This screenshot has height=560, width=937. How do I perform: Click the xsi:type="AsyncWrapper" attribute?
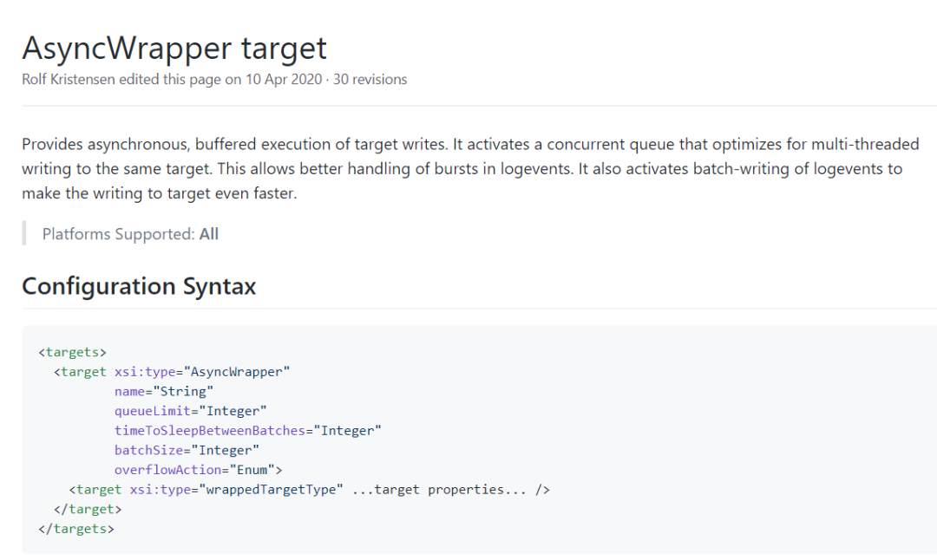pyautogui.click(x=201, y=372)
